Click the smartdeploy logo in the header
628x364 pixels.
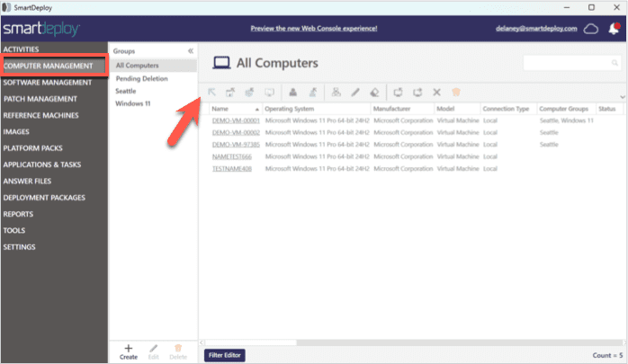(x=41, y=29)
